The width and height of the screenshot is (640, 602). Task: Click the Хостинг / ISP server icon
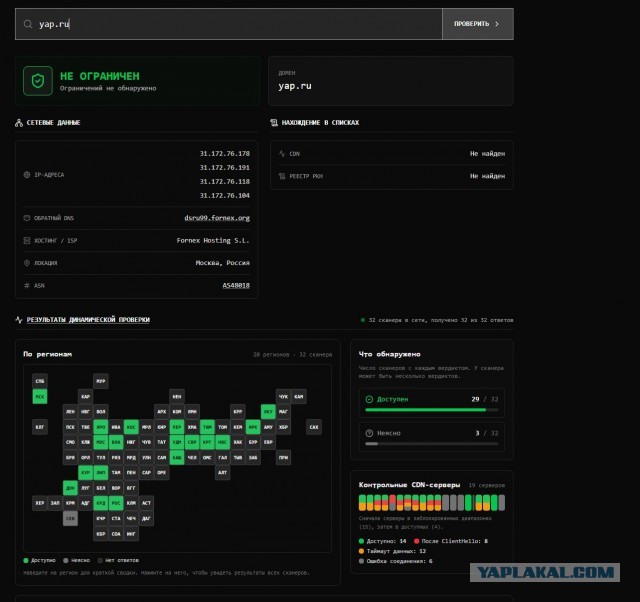pyautogui.click(x=27, y=241)
